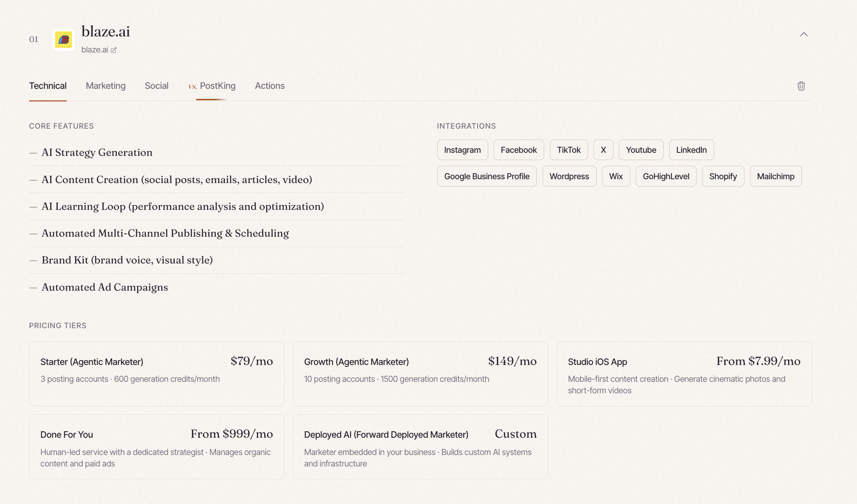857x504 pixels.
Task: Click the 'AI Learning Loop' feature row
Action: pos(216,206)
